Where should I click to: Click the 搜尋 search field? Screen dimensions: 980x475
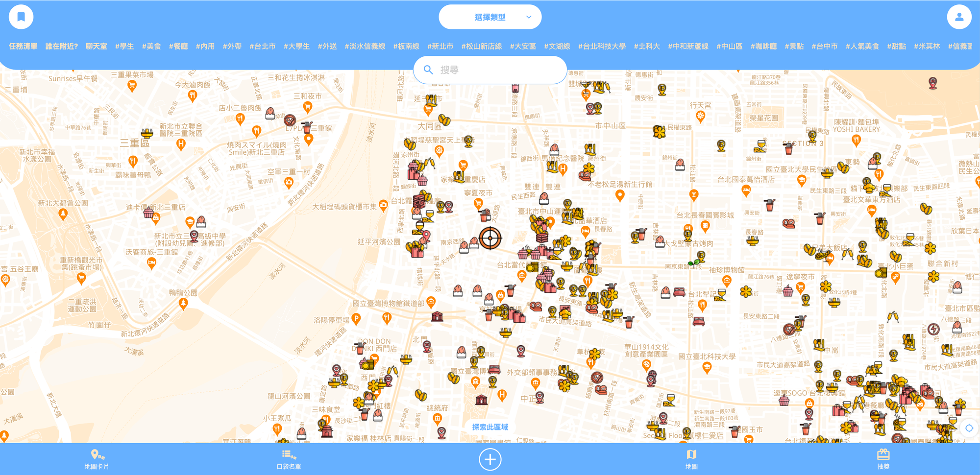490,70
